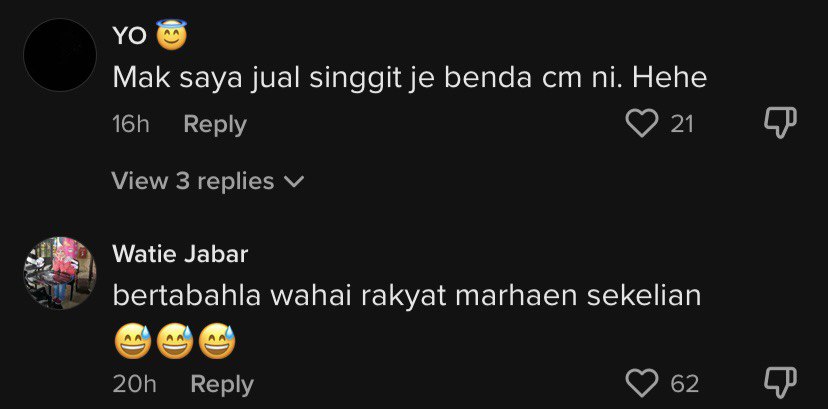828x409 pixels.
Task: Open Watie Jabar's profile picture
Action: point(60,273)
